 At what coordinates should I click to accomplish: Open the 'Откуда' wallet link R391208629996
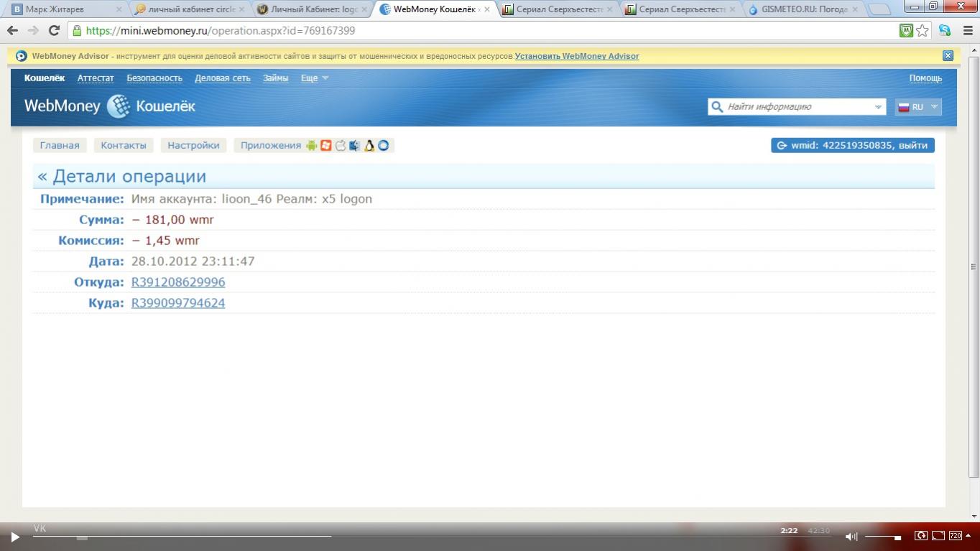(x=178, y=282)
